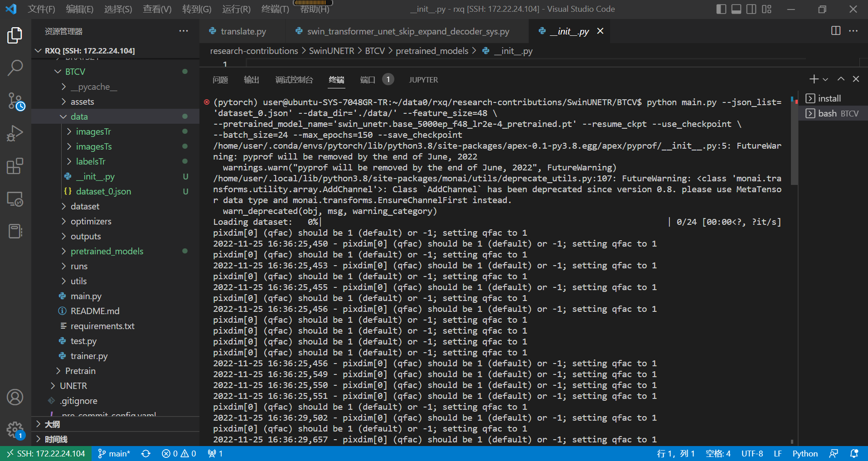868x461 pixels.
Task: Toggle panel visibility in the title bar
Action: pyautogui.click(x=736, y=9)
